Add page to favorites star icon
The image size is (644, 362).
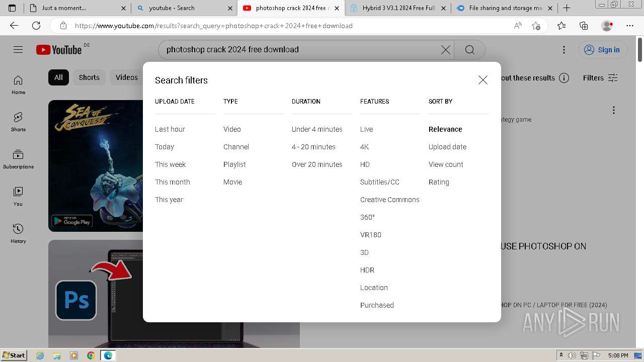click(x=536, y=26)
